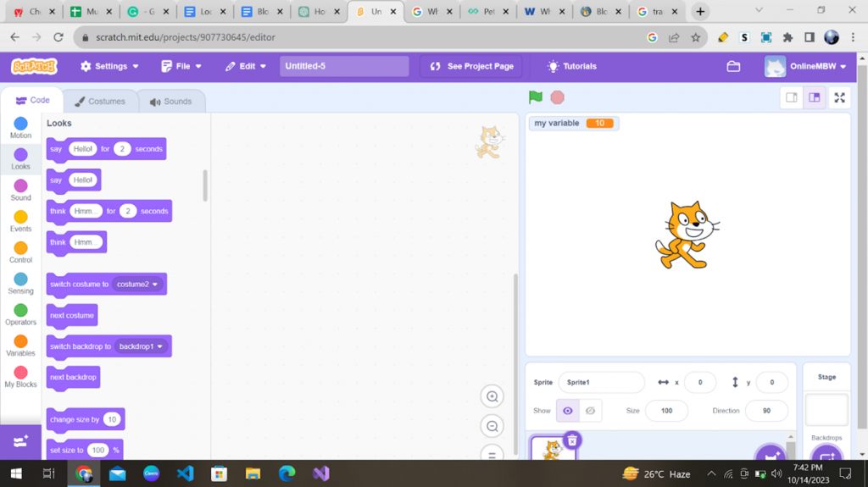Click See Project Page button
The width and height of the screenshot is (868, 487).
pyautogui.click(x=471, y=66)
